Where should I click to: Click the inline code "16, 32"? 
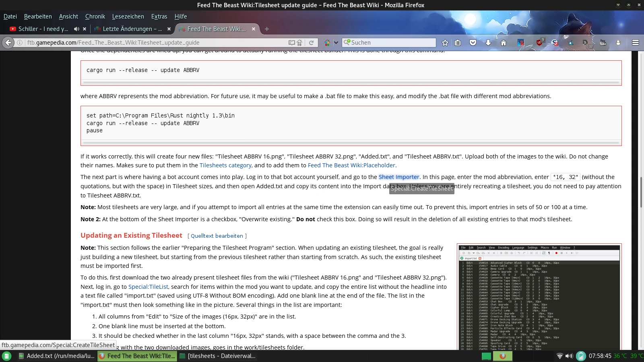tap(566, 177)
